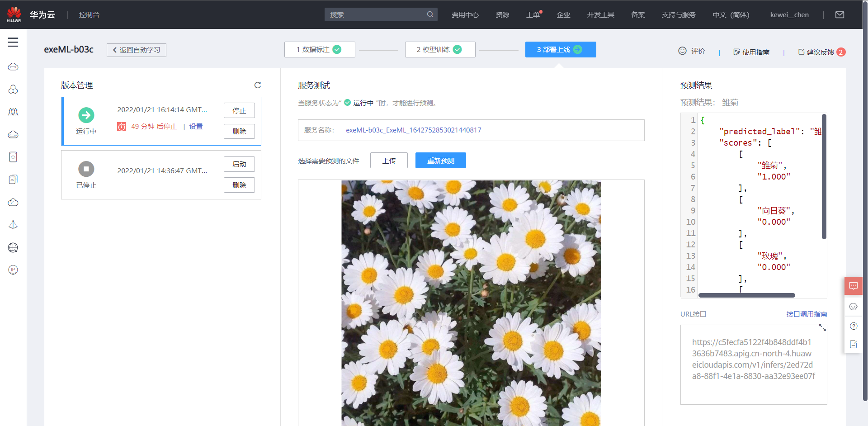The width and height of the screenshot is (868, 426).
Task: Open the survey edit icon at bottom right
Action: coord(854,344)
